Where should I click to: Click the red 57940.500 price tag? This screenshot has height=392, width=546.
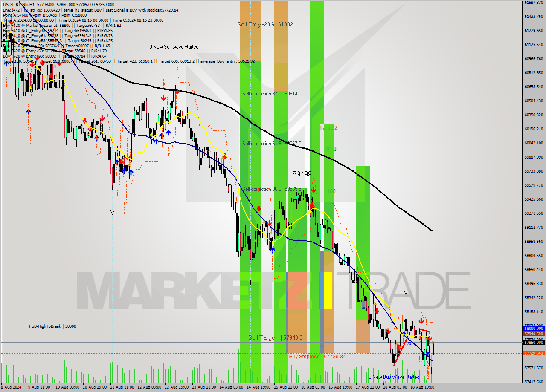pos(534,334)
